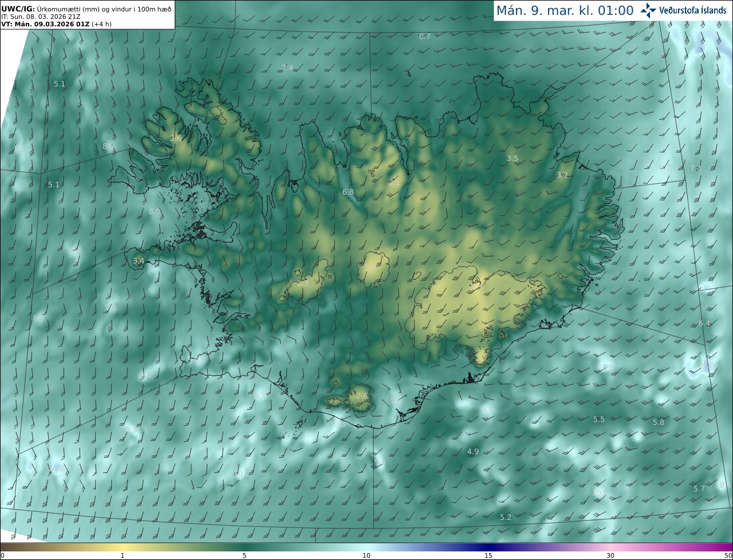Click the 'IT: Sun. 08. 03. 2026 21Z' line
The image size is (733, 560).
coord(41,17)
